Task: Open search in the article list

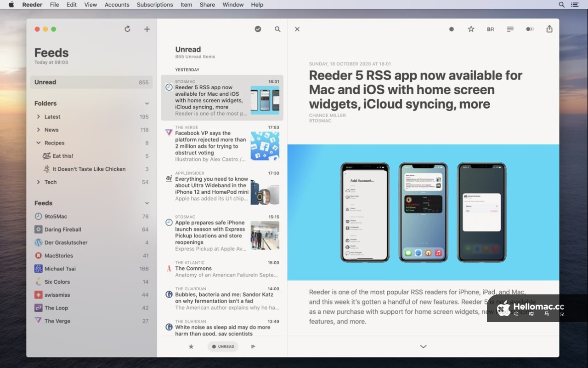Action: point(277,29)
